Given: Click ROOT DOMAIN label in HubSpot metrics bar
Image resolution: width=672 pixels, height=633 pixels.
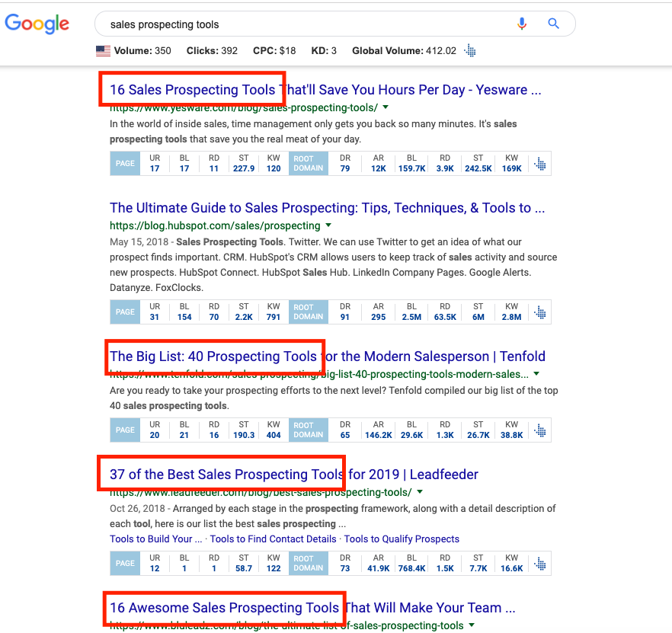Looking at the screenshot, I should coord(308,312).
